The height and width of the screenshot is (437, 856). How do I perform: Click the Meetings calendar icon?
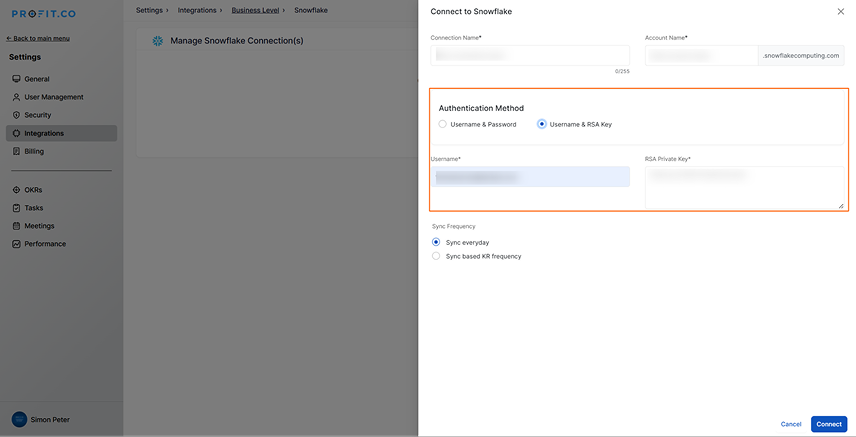click(16, 226)
